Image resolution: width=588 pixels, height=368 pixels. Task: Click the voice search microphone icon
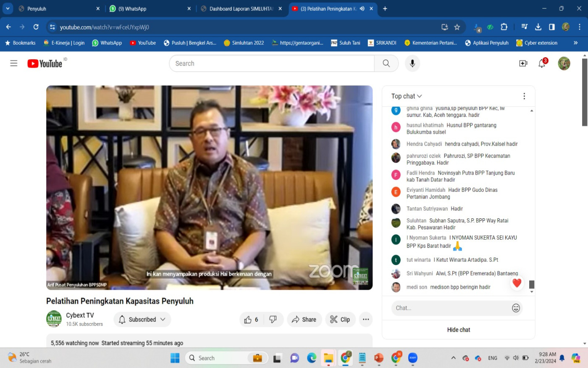click(x=412, y=64)
